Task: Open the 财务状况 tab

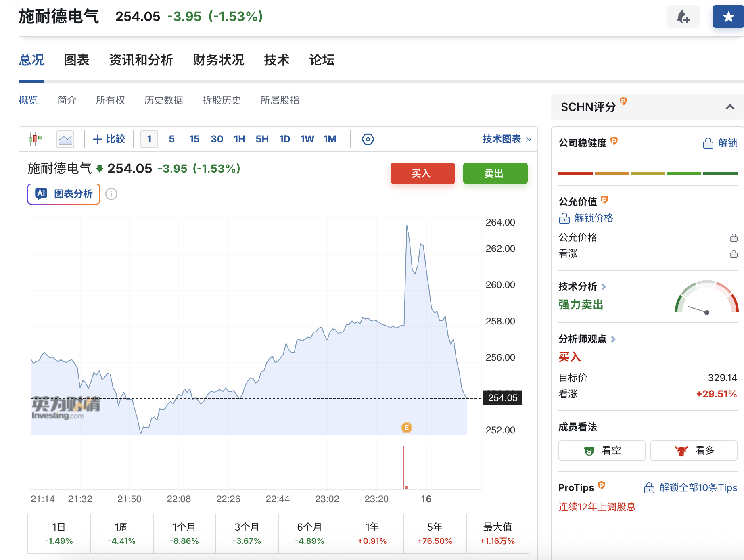Action: click(x=219, y=60)
